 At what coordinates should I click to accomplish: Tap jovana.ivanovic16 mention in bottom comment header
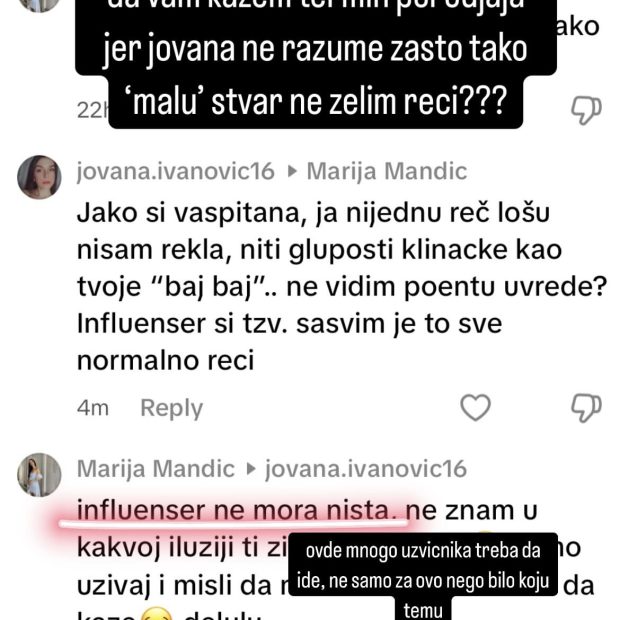[x=366, y=469]
